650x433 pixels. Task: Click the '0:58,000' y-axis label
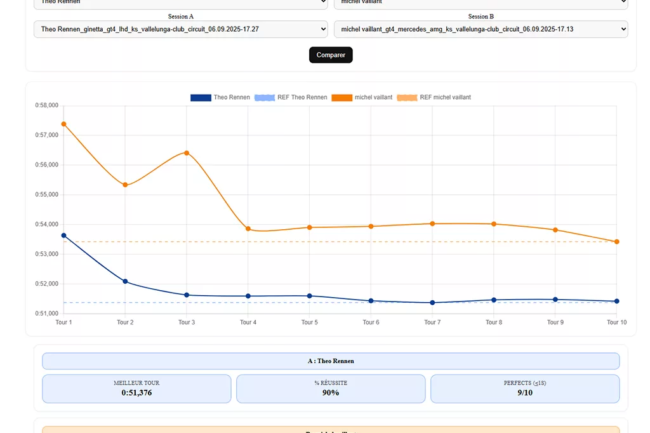(x=46, y=105)
